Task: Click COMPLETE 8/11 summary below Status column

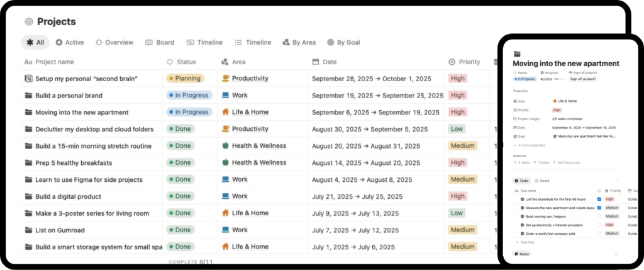Action: pyautogui.click(x=191, y=261)
